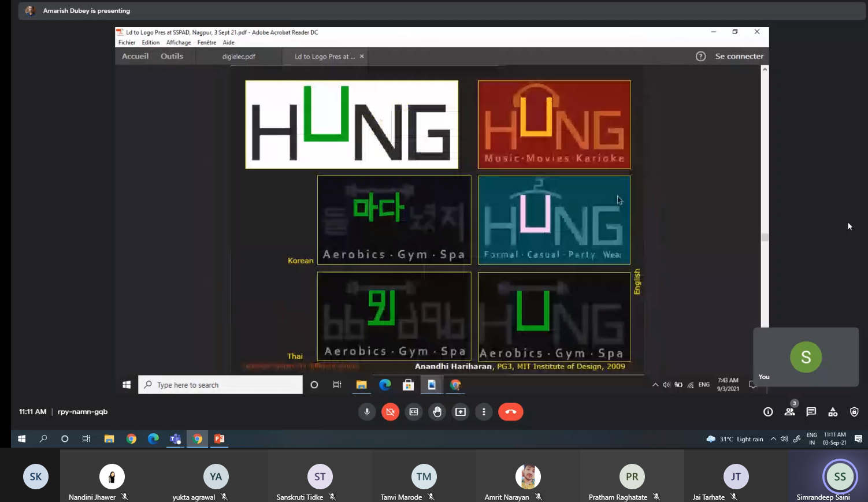Mute the microphone in the call bar

tap(366, 412)
